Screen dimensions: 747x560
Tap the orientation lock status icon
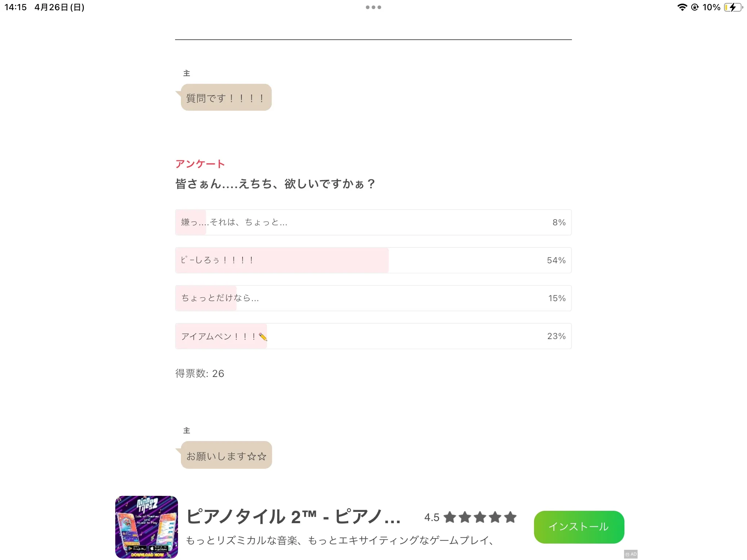coord(695,7)
